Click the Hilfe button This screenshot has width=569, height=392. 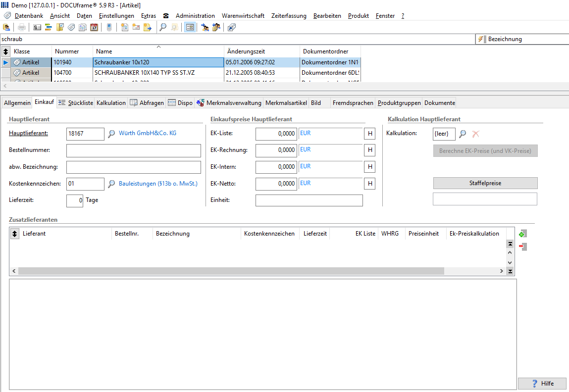542,383
